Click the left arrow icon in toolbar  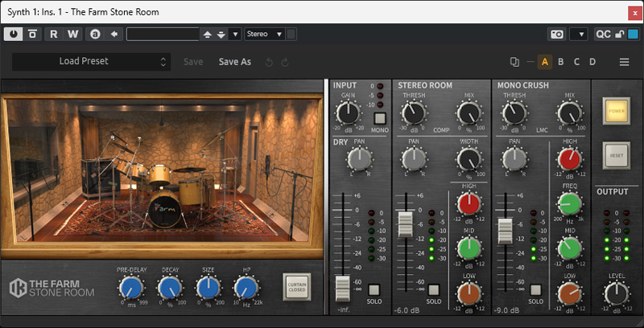[114, 34]
